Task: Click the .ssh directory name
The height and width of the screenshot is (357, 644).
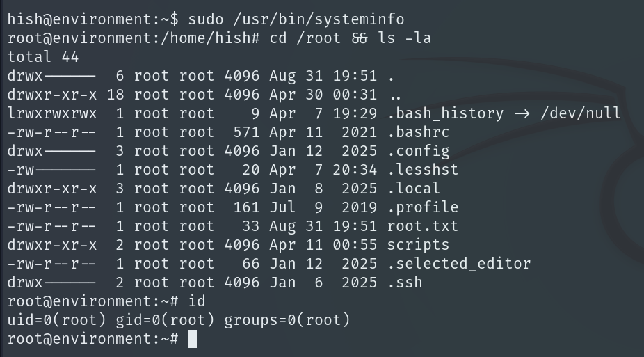Action: (405, 283)
